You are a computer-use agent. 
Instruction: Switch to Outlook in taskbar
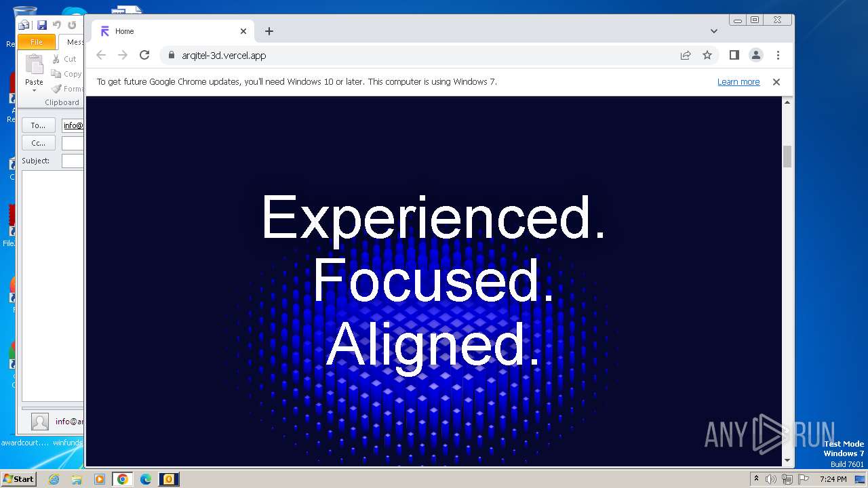pyautogui.click(x=168, y=479)
